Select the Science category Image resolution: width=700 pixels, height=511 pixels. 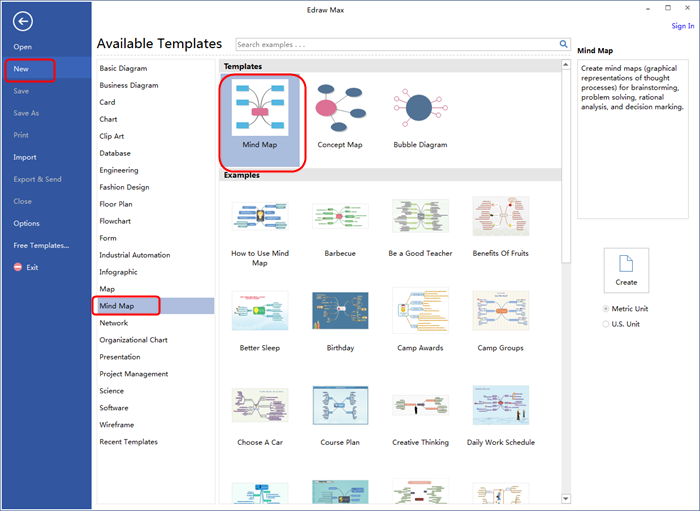111,391
